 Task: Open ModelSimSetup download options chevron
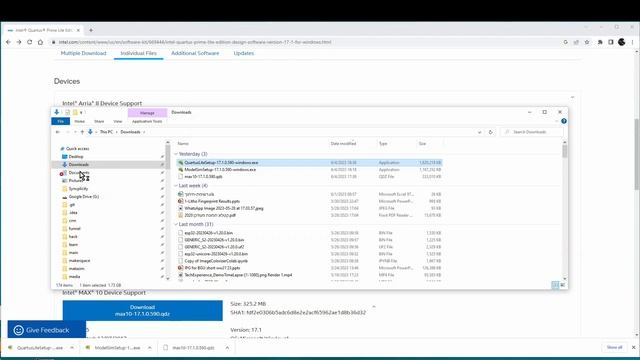point(150,348)
